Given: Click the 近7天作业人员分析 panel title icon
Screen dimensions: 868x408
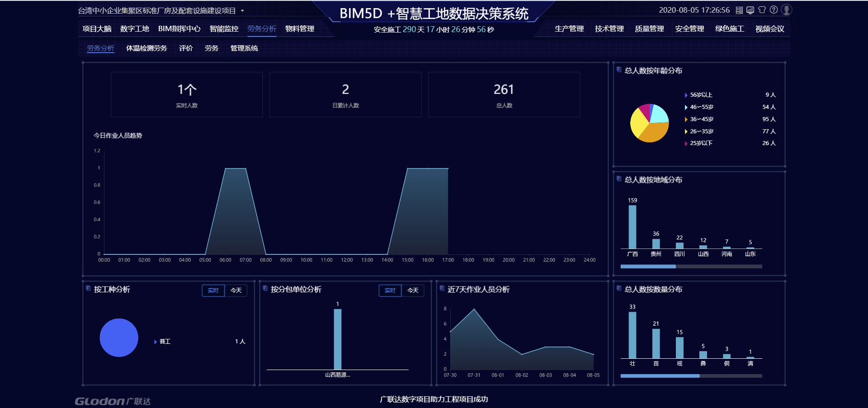Looking at the screenshot, I should click(x=442, y=288).
